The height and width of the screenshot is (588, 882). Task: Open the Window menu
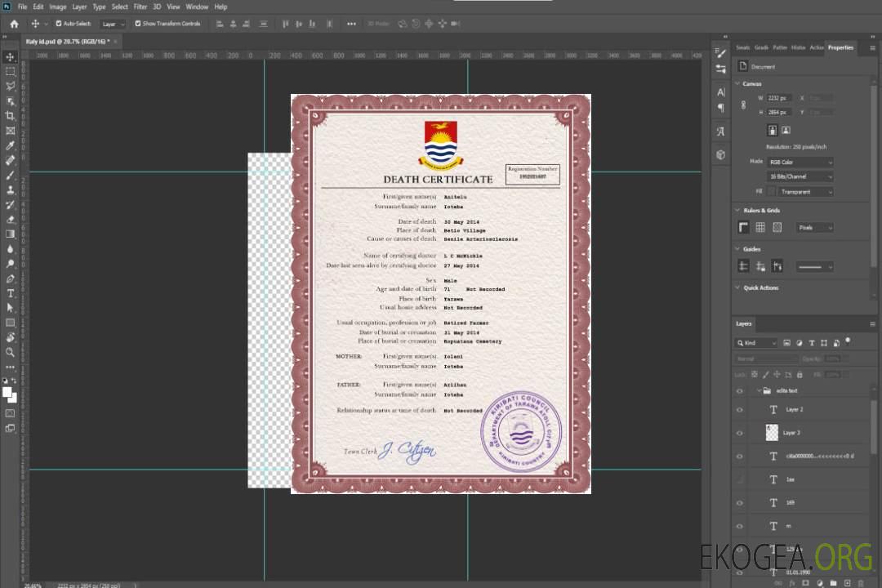197,7
